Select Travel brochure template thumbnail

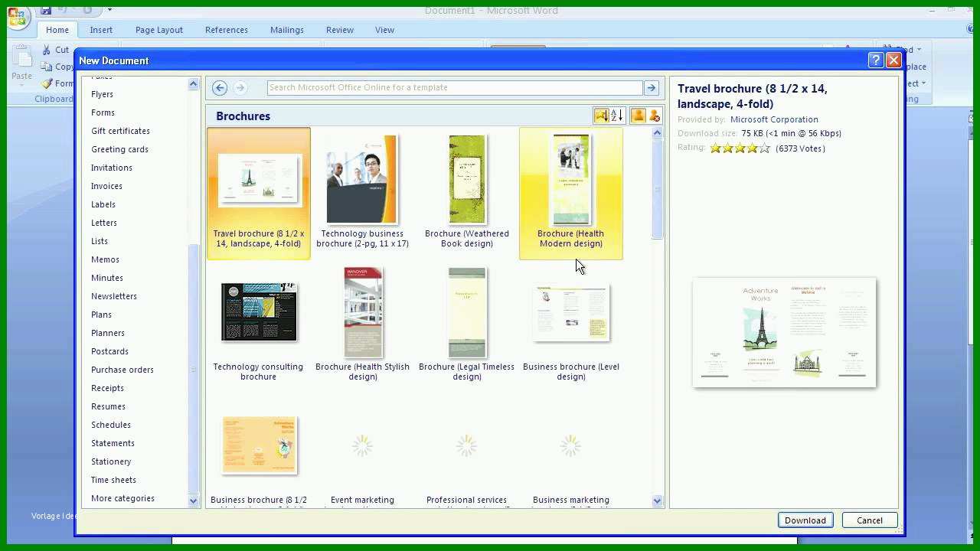[x=259, y=181]
